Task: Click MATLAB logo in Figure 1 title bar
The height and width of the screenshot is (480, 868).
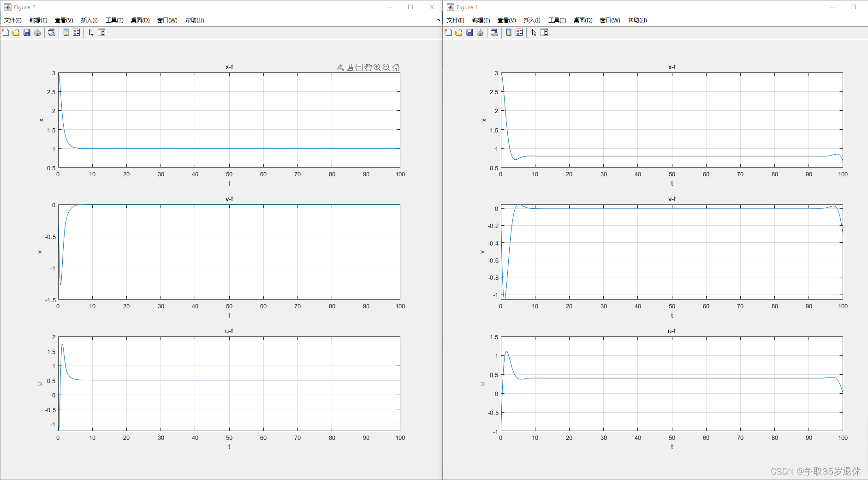Action: [x=451, y=7]
